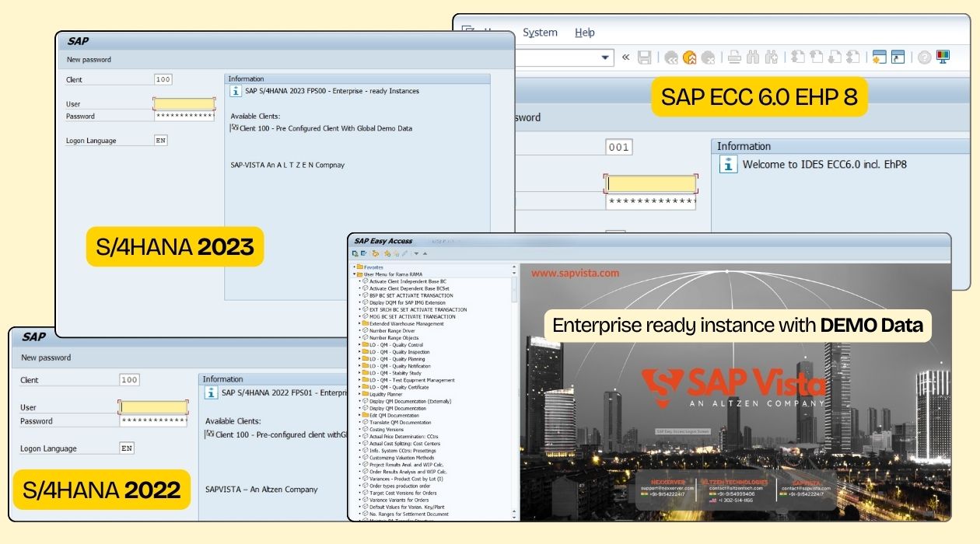
Task: Expand the Liquidity Planner folder
Action: click(x=360, y=394)
